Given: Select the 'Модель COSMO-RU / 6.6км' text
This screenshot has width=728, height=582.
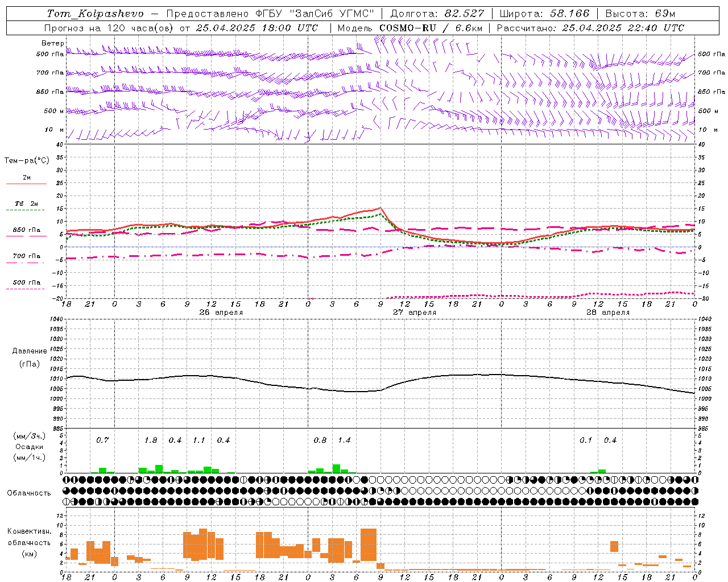Looking at the screenshot, I should (409, 28).
